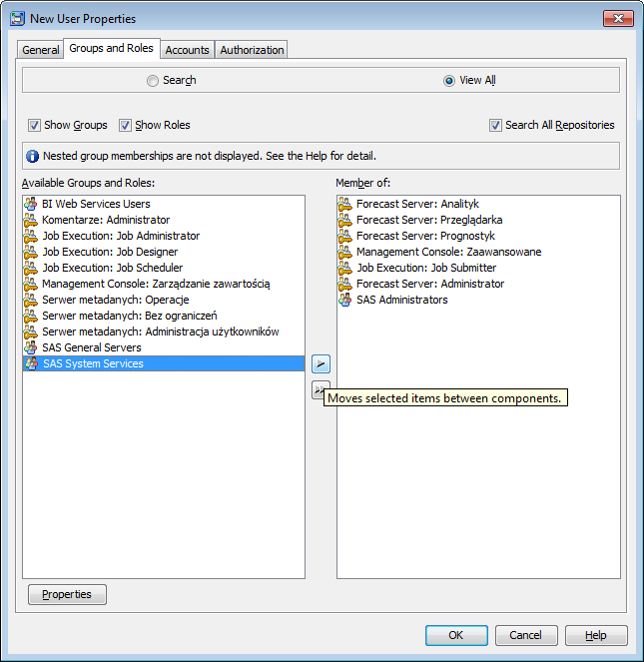Open Help from the dialog footer
This screenshot has width=644, height=662.
(x=596, y=635)
